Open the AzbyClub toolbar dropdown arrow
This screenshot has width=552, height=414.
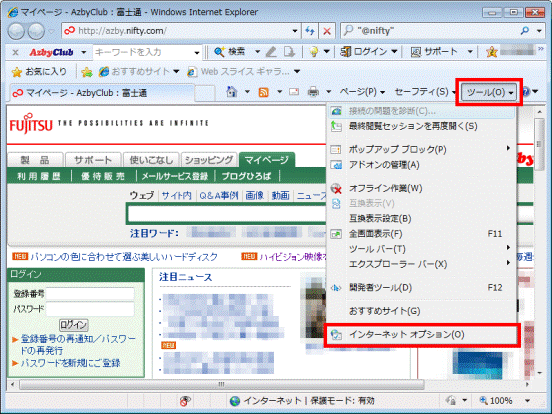[x=84, y=52]
